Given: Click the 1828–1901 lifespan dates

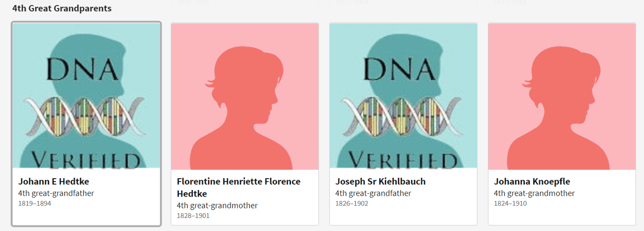Looking at the screenshot, I should (x=193, y=216).
